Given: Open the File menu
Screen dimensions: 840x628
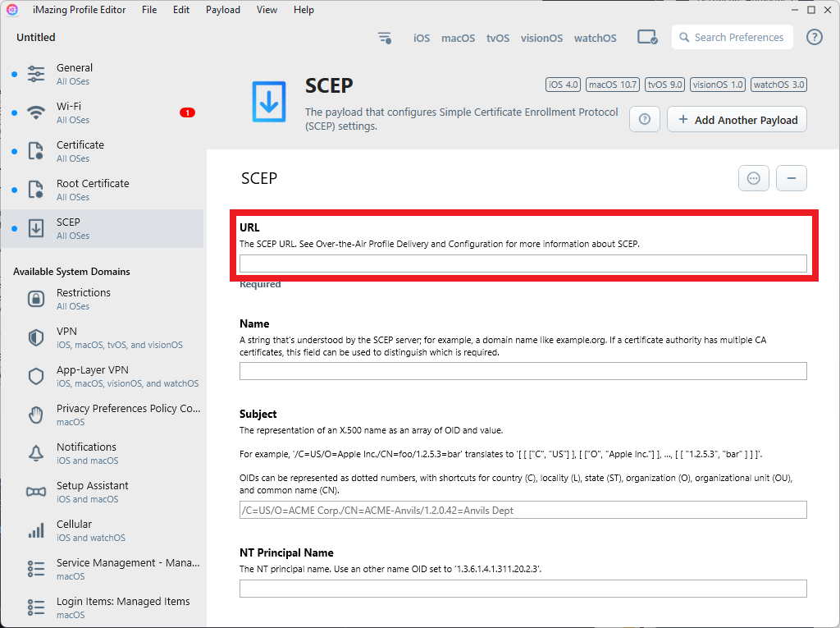Looking at the screenshot, I should [x=149, y=10].
